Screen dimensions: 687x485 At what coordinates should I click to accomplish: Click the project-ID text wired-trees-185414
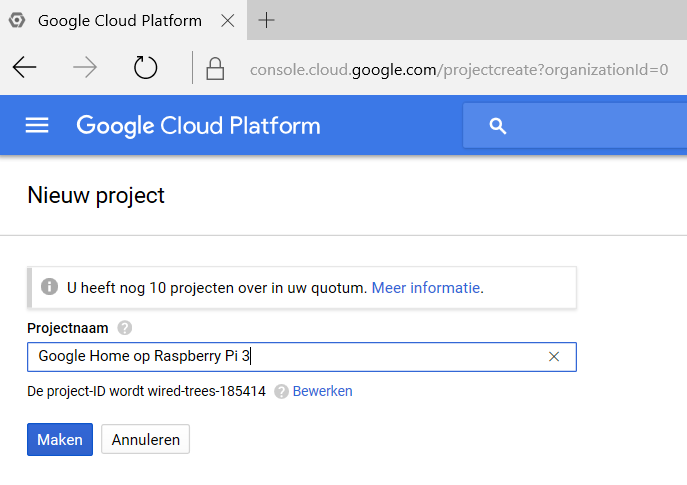click(x=207, y=391)
